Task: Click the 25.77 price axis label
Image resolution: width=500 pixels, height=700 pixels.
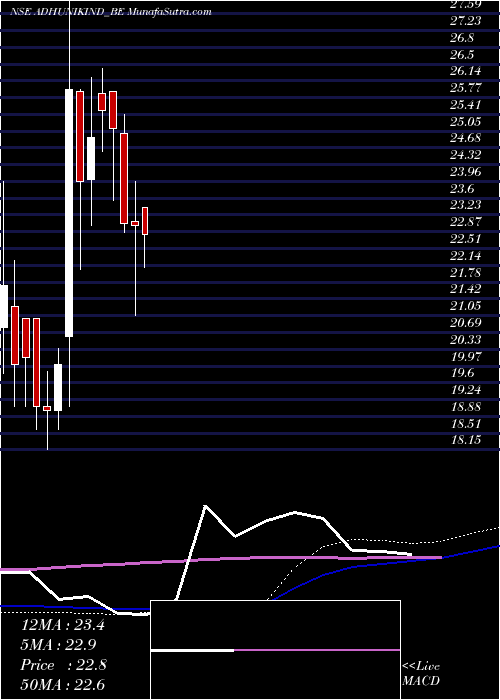Action: click(x=465, y=88)
